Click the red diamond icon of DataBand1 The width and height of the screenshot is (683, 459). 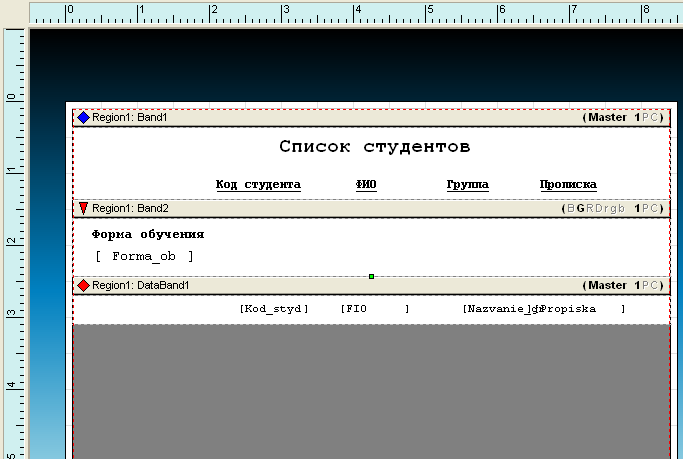[83, 285]
